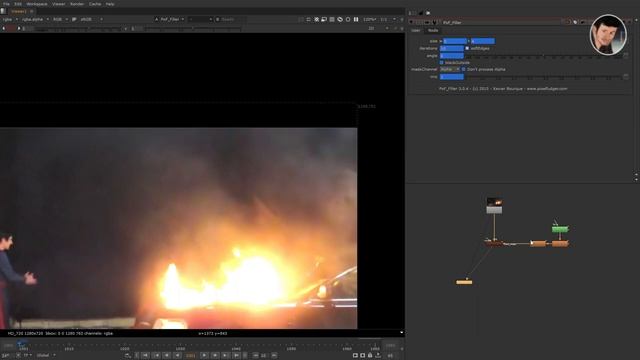Click the first size value field
Screen dimensions: 640x360
coord(455,41)
